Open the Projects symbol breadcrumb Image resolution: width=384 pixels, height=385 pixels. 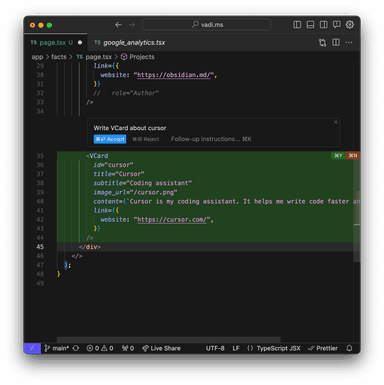(x=138, y=57)
